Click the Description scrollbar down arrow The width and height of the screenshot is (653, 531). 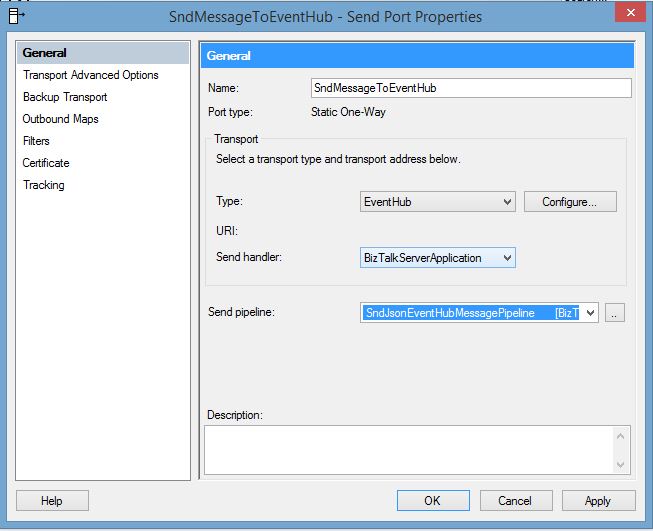pos(620,464)
